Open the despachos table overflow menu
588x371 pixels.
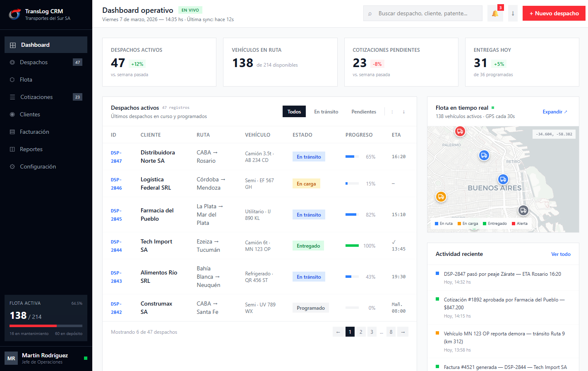click(x=392, y=111)
